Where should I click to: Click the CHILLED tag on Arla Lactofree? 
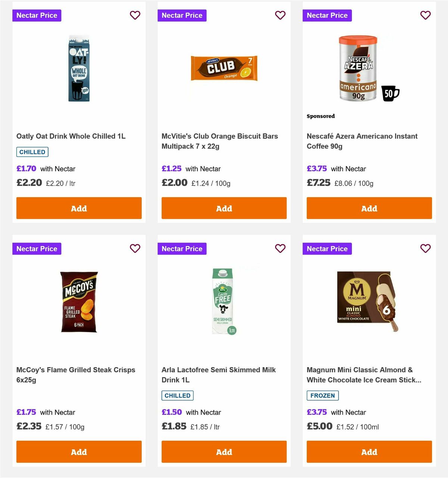pyautogui.click(x=177, y=395)
